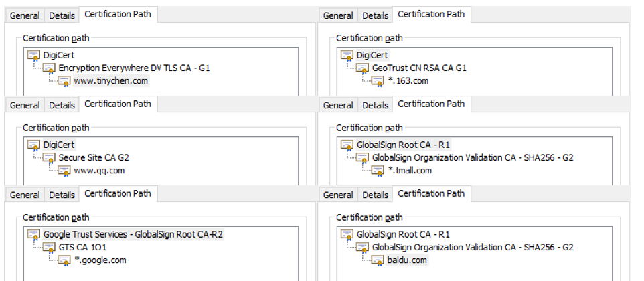Select the GTS CA 1O1 entry

pos(82,248)
